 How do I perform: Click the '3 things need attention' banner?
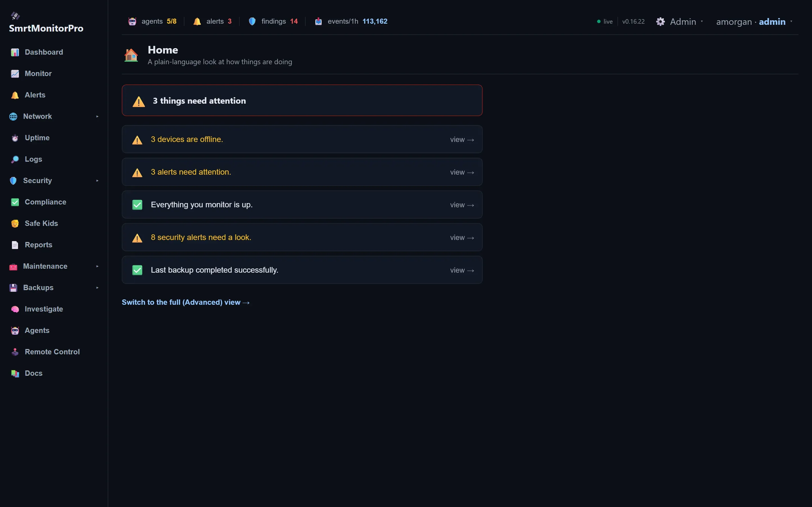pyautogui.click(x=302, y=101)
